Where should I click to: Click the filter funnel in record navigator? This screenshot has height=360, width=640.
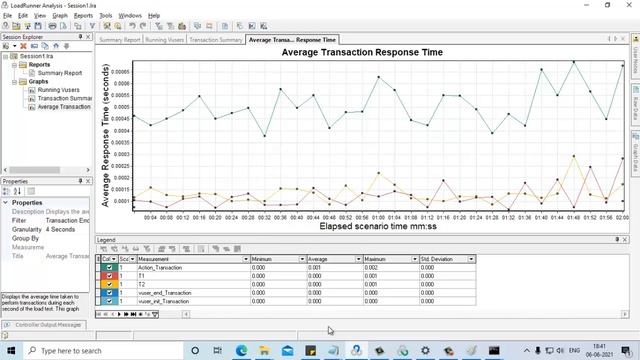155,314
